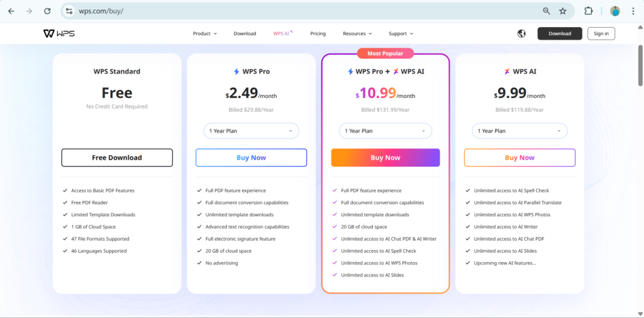The height and width of the screenshot is (318, 644).
Task: Click the star icon beside WPS AI card title
Action: [x=508, y=72]
